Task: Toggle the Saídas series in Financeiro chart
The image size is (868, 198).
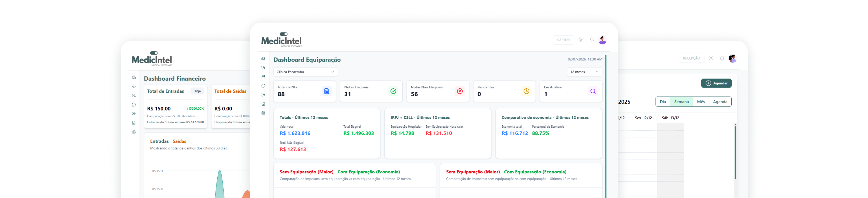Action: point(179,141)
